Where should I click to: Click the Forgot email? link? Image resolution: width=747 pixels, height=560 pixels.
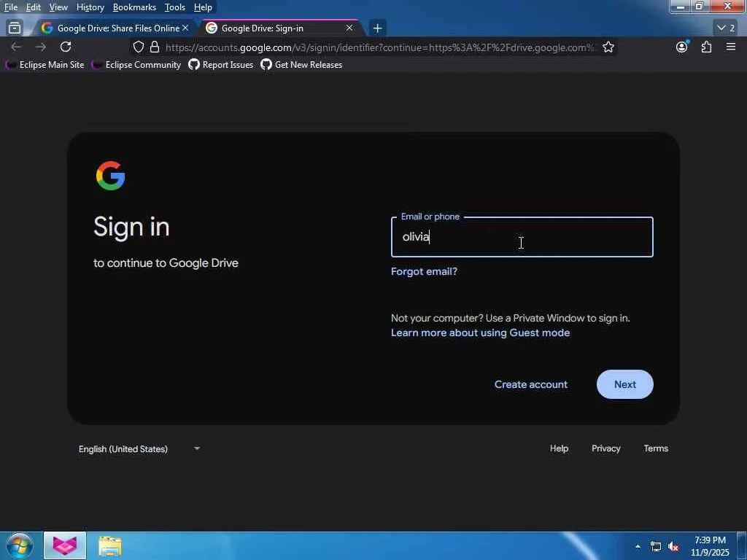424,271
